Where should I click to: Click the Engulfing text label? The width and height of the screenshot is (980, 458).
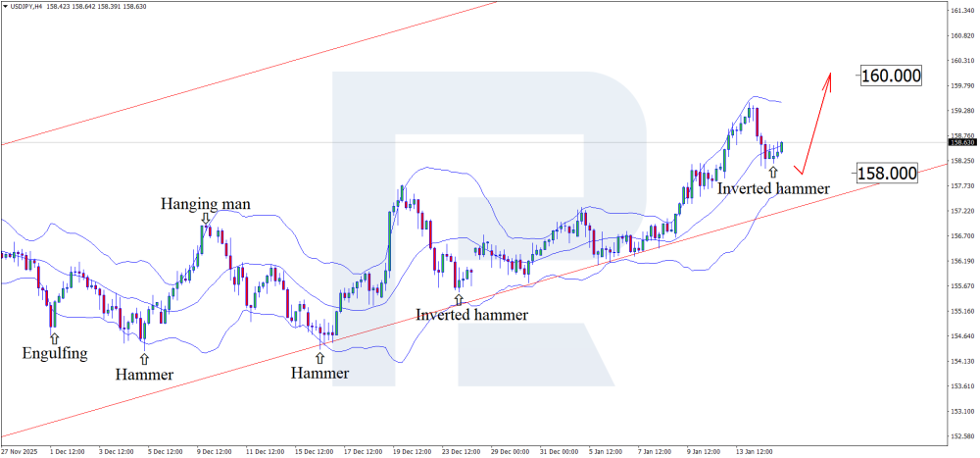[x=54, y=353]
